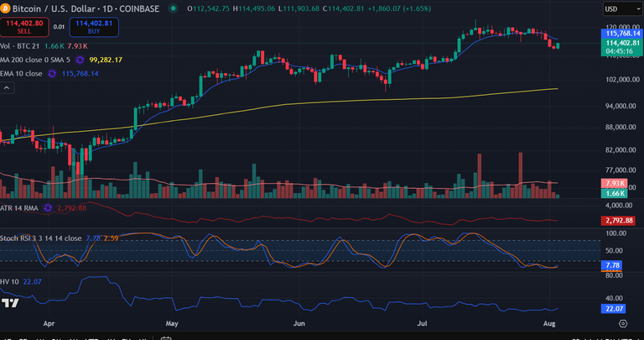Select the HV 10 indicator legend

point(9,282)
